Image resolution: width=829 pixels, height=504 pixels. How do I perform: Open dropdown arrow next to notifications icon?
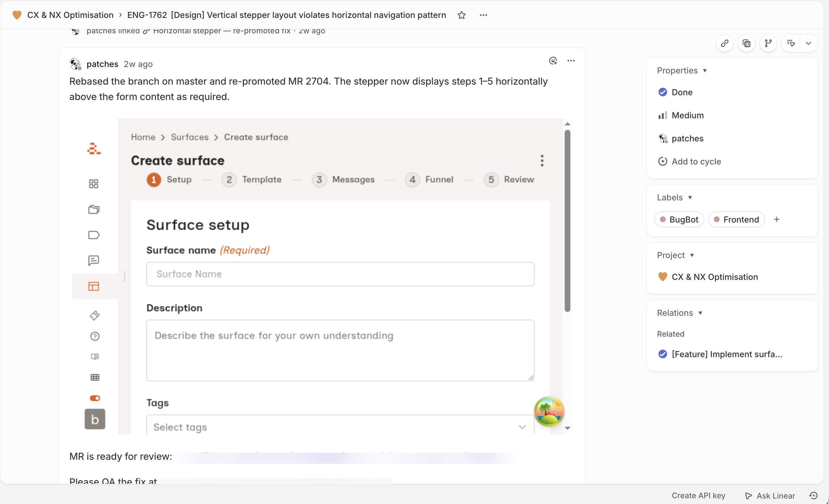point(808,43)
